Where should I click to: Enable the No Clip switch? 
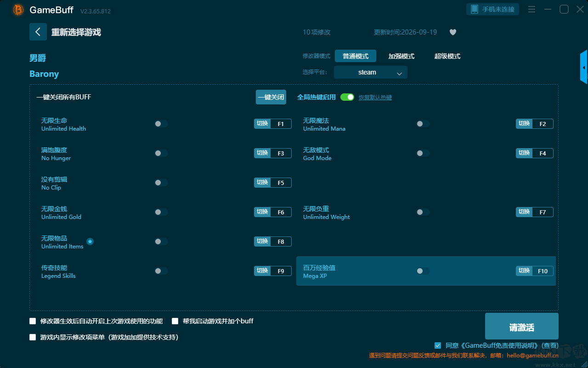point(161,183)
